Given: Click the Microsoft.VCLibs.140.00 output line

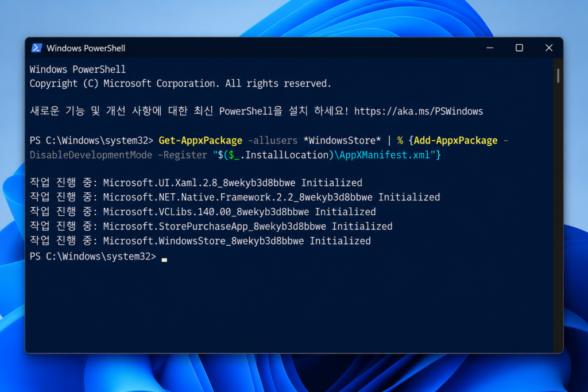Looking at the screenshot, I should (x=203, y=212).
